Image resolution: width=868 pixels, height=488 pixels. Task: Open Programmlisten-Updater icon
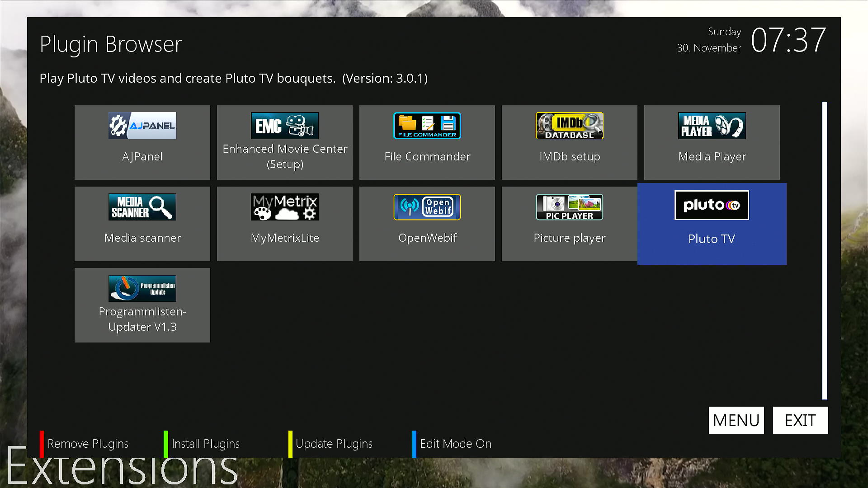142,288
